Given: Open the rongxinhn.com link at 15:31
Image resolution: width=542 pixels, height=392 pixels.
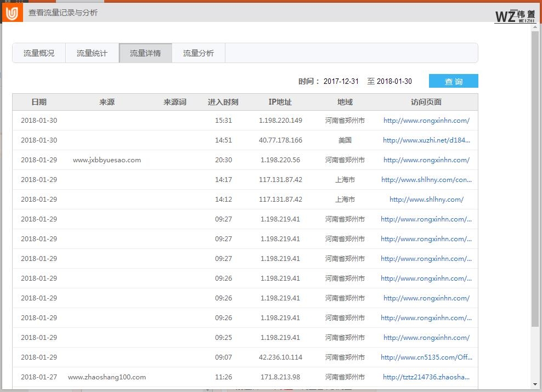Looking at the screenshot, I should coord(426,121).
